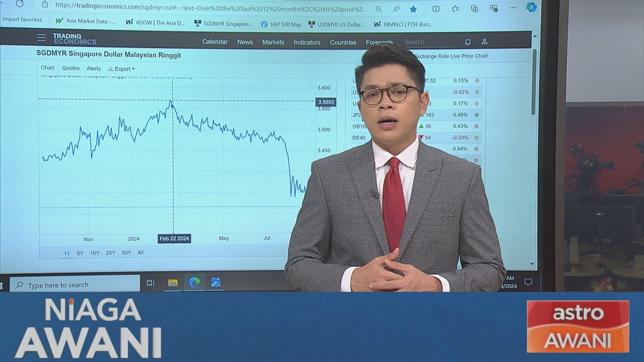This screenshot has height=362, width=644.
Task: Select the Chart tab
Action: pyautogui.click(x=48, y=68)
